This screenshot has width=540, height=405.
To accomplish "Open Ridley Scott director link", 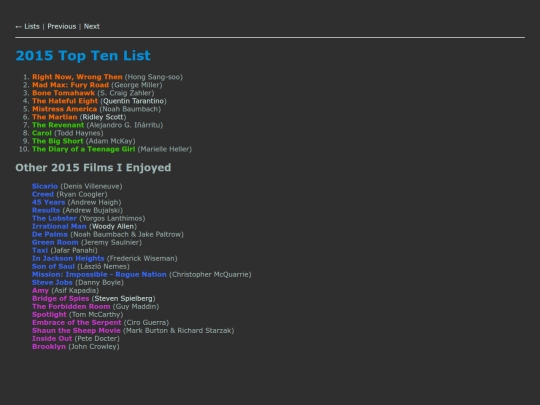I will [103, 117].
